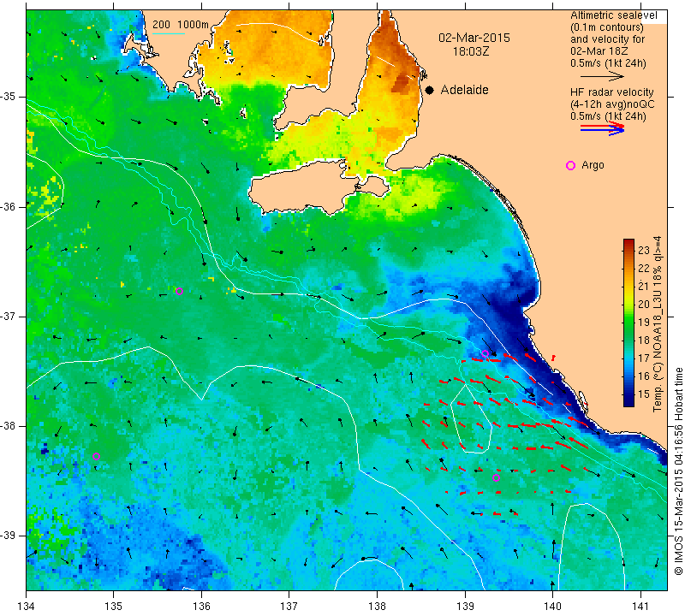Click the '(0.1m contours)' legend line
This screenshot has width=685, height=616.
click(607, 27)
